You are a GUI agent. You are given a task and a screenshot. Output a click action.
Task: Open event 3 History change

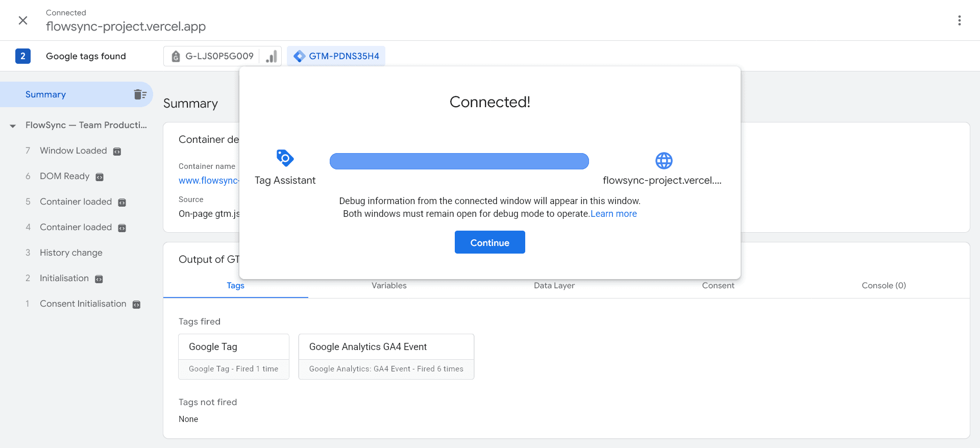click(x=71, y=253)
